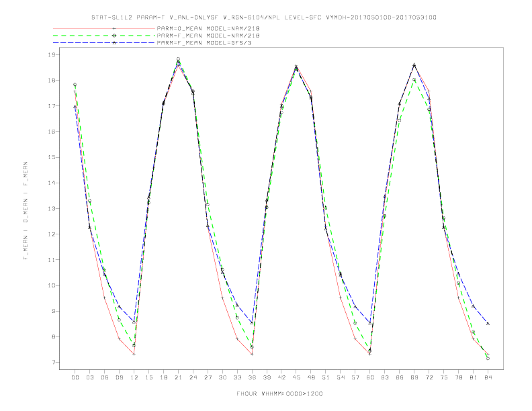Click the blue triangle data point at hour 84
The height and width of the screenshot is (411, 532).
(488, 324)
